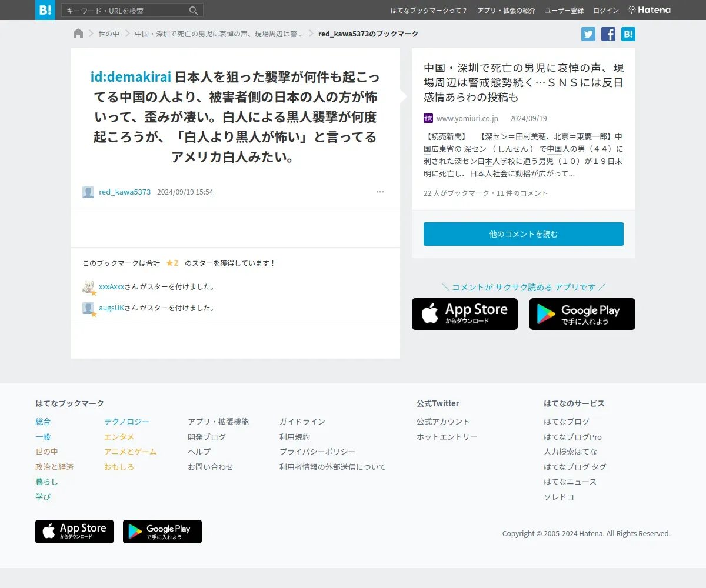Share on Facebook icon
Screen dimensions: 706x588
(x=608, y=34)
